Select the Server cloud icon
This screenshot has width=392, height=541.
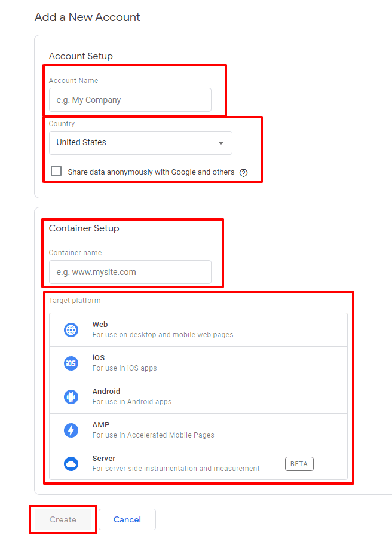71,464
